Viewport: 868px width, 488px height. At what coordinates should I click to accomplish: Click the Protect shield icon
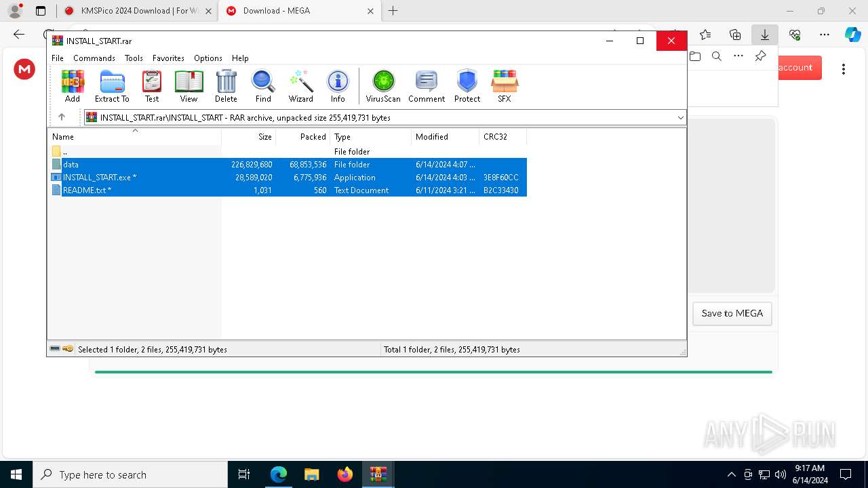pos(467,86)
